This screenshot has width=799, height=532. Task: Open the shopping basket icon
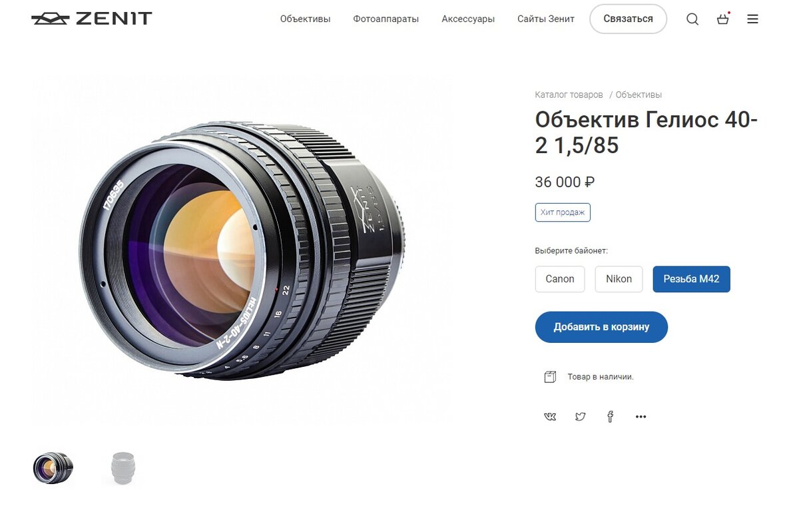tap(722, 19)
